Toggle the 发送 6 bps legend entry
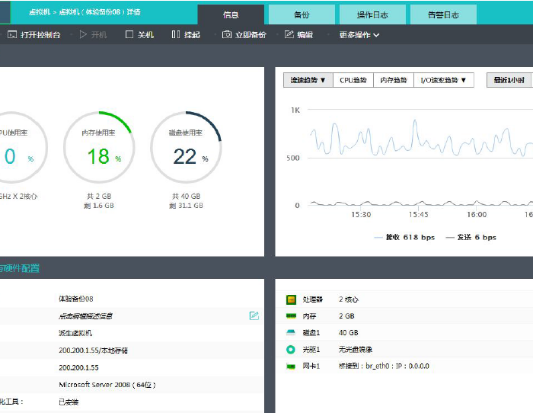 pos(471,237)
